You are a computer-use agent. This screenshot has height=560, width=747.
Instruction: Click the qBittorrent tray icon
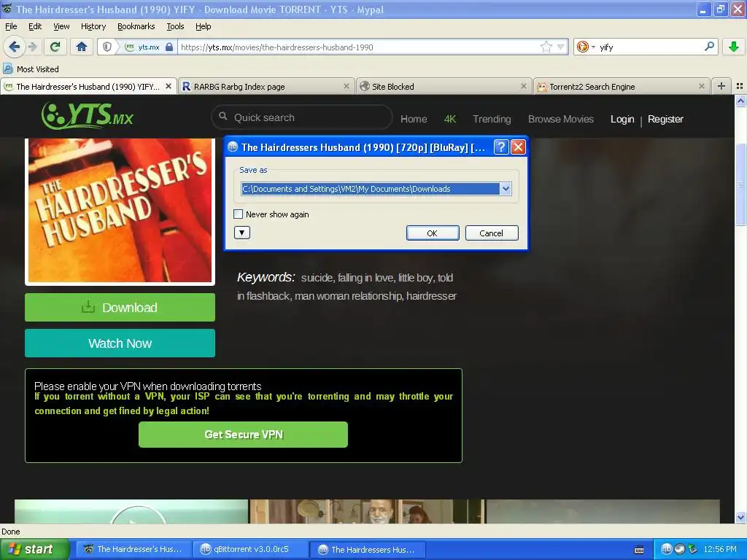667,549
